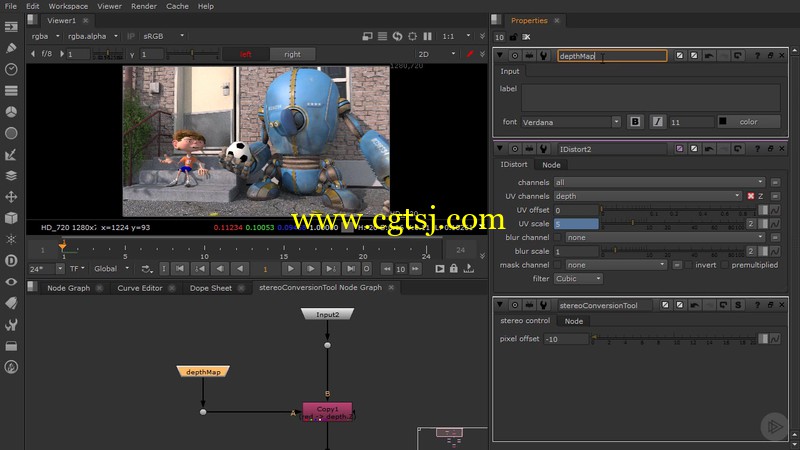800x450 pixels.
Task: Open the Views nodes eye icon
Action: coord(11,282)
